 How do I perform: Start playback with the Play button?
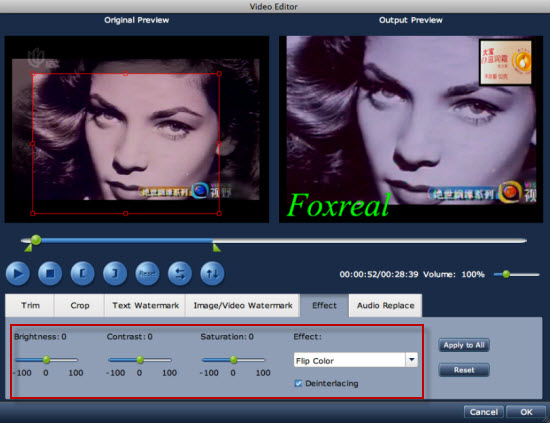point(18,273)
